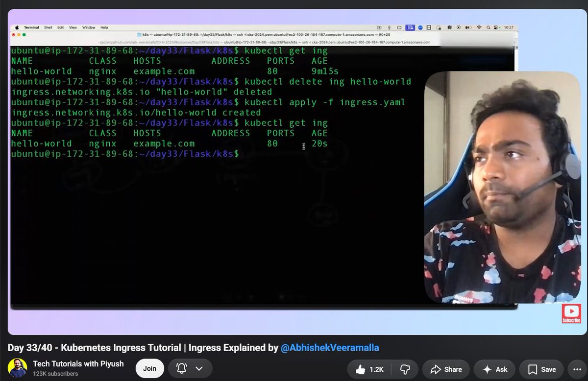Click the Wi-Fi icon in the recorded menu bar
The image size is (588, 381).
pyautogui.click(x=480, y=27)
